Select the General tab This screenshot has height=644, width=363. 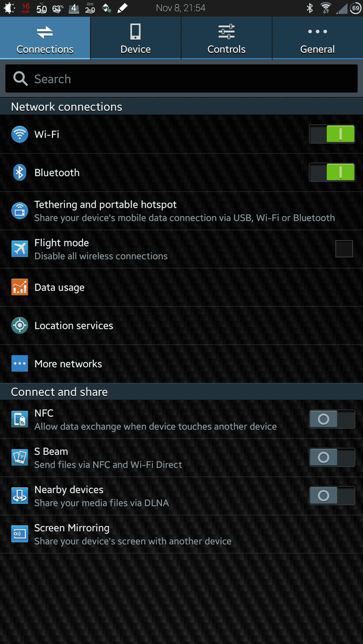pos(318,38)
